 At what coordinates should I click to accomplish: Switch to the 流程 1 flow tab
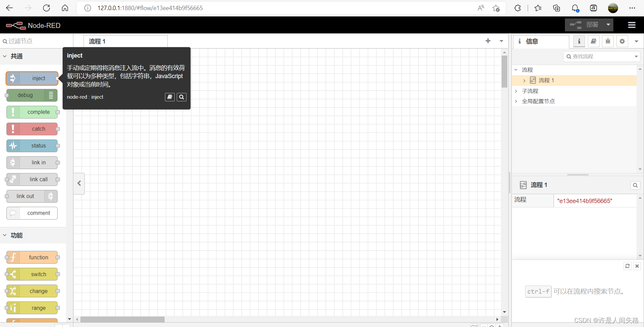coord(126,41)
